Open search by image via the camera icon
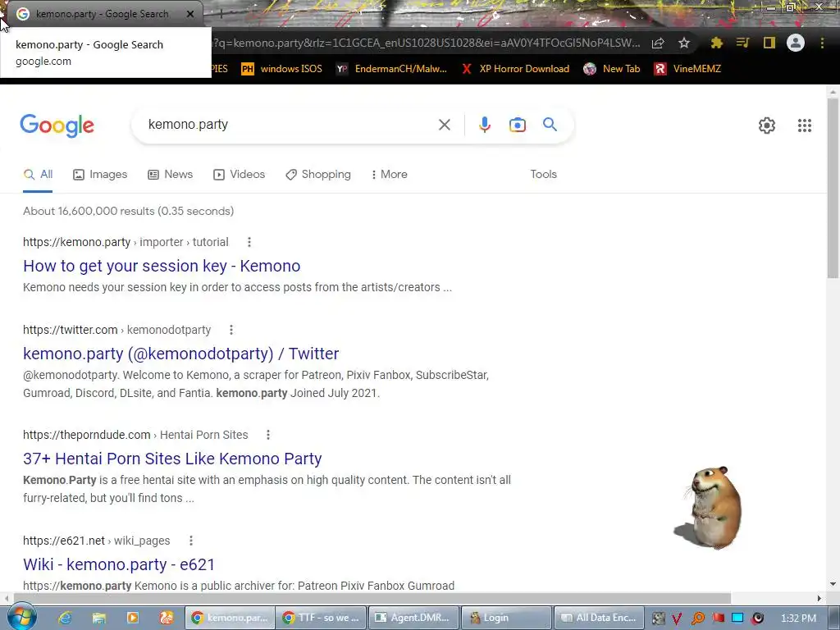 pos(518,125)
